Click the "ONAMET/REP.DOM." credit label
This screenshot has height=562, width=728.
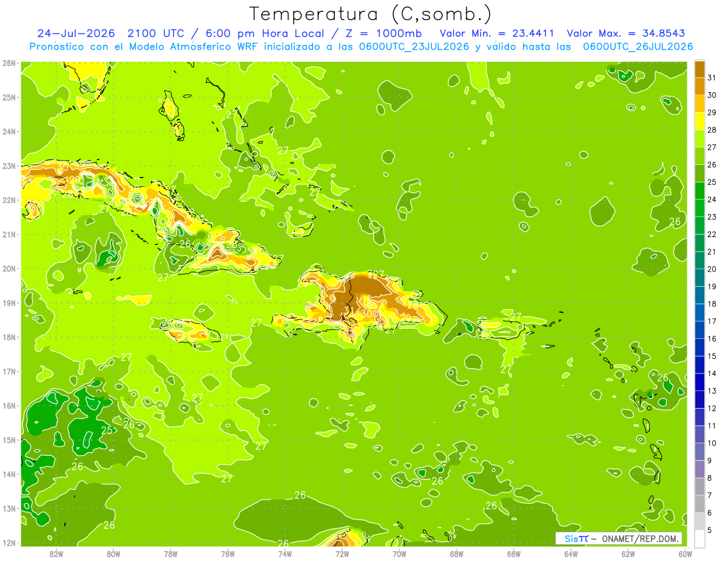641,538
